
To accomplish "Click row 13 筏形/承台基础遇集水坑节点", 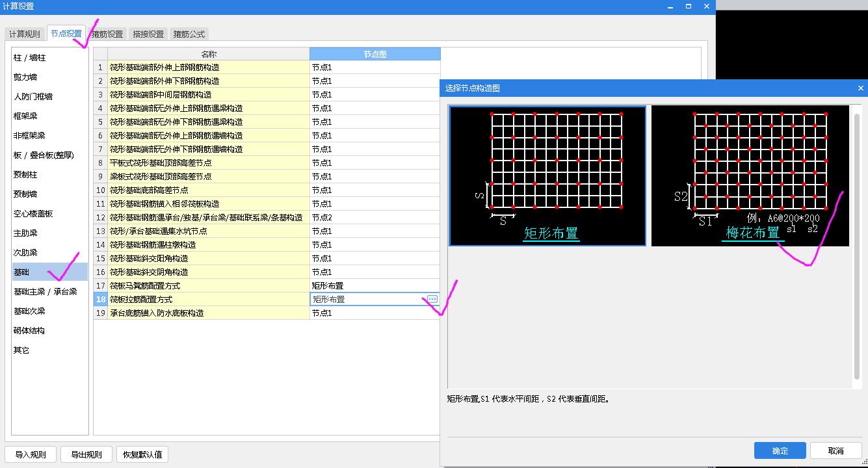I will tap(209, 231).
